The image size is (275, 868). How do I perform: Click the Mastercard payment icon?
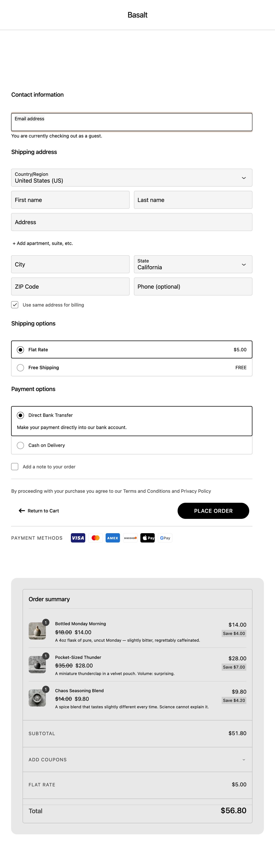coord(95,538)
